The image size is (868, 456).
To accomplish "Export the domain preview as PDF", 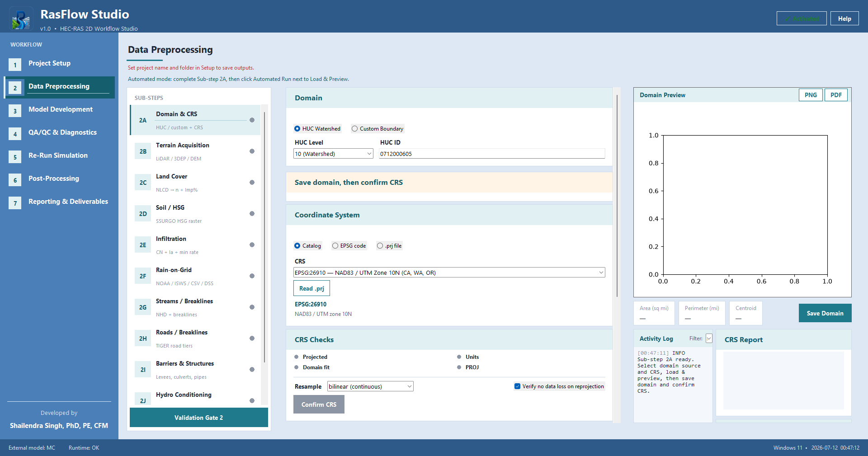I will 836,95.
